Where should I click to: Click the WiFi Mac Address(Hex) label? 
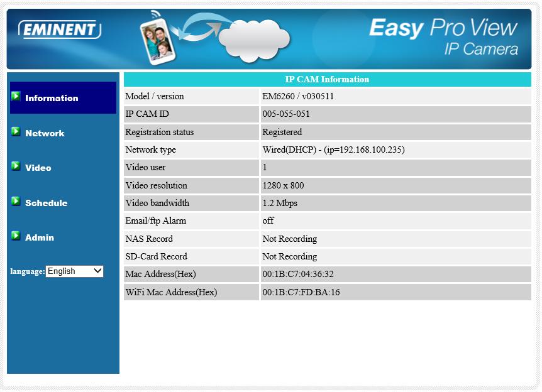[171, 292]
